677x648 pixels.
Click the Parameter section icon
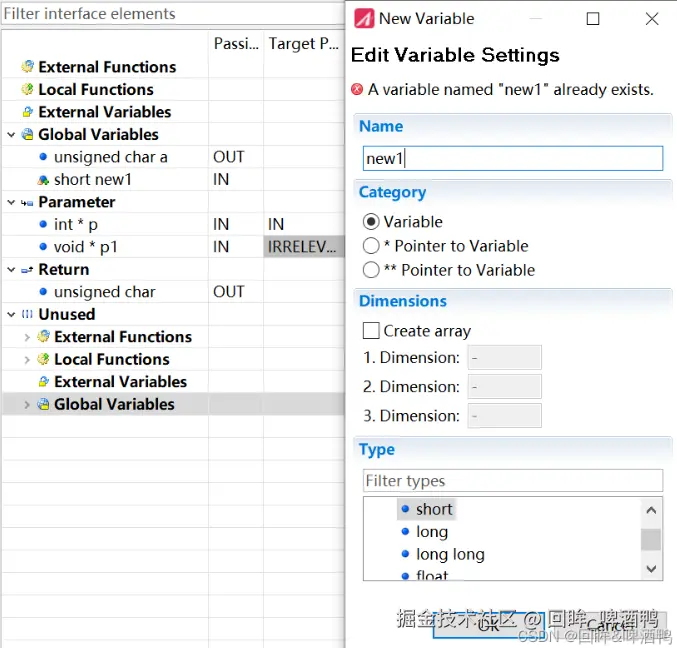(x=27, y=202)
